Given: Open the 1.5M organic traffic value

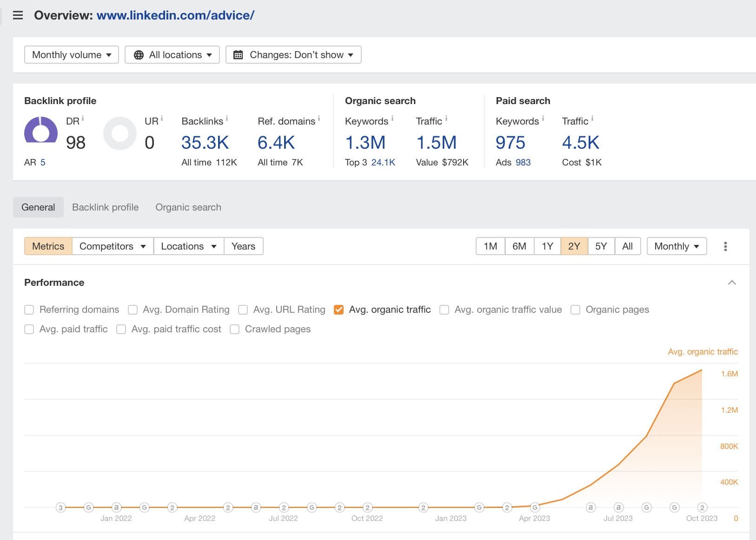Looking at the screenshot, I should coord(437,143).
